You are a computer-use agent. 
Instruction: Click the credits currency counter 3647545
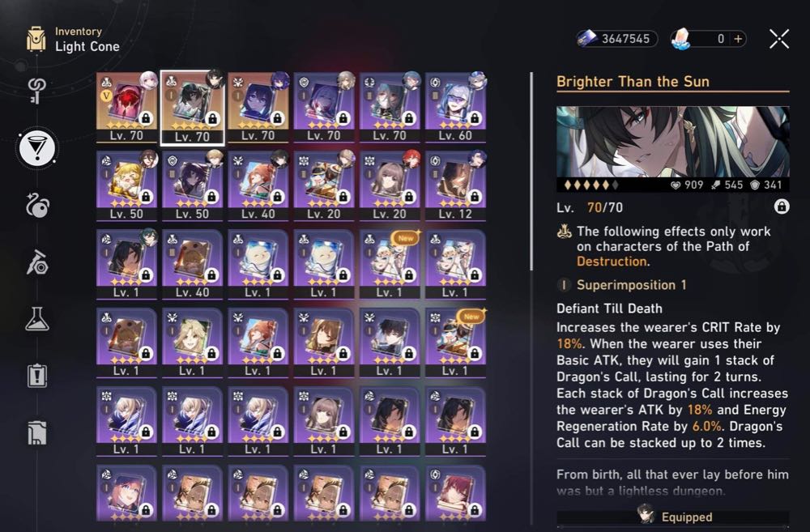(617, 39)
